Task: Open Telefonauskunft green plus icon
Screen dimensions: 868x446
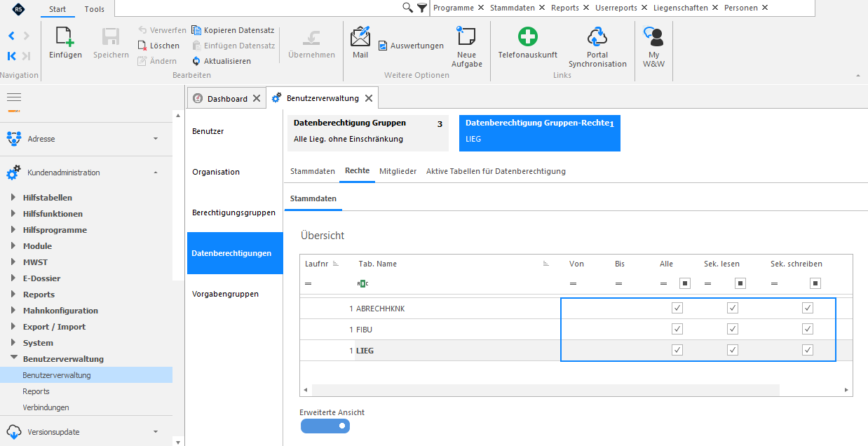Action: point(527,36)
